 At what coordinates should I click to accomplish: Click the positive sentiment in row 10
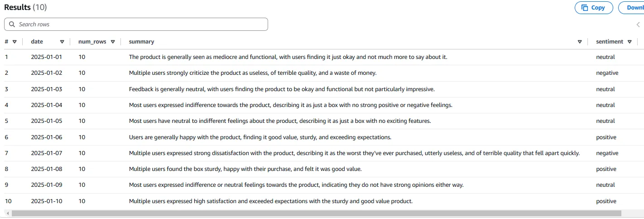coord(606,201)
